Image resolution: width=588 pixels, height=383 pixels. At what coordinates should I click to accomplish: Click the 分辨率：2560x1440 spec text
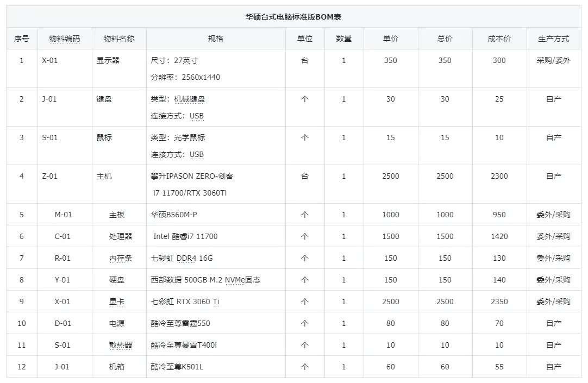point(185,77)
